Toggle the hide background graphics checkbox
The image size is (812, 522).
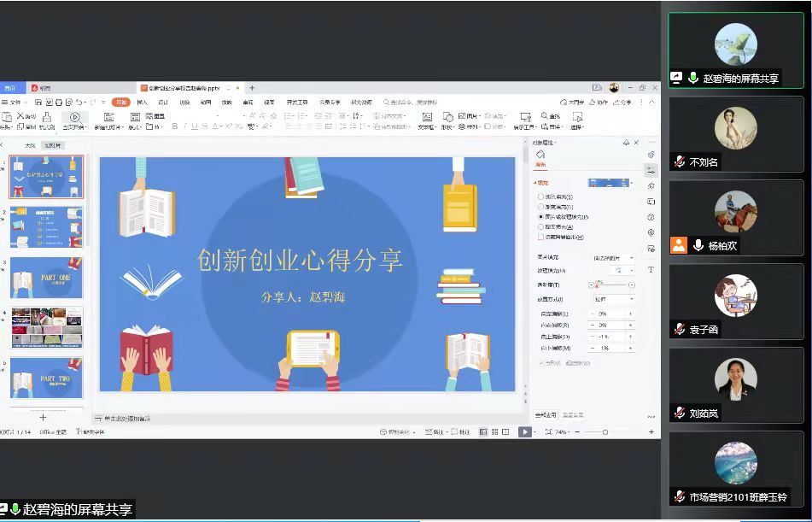coord(540,238)
